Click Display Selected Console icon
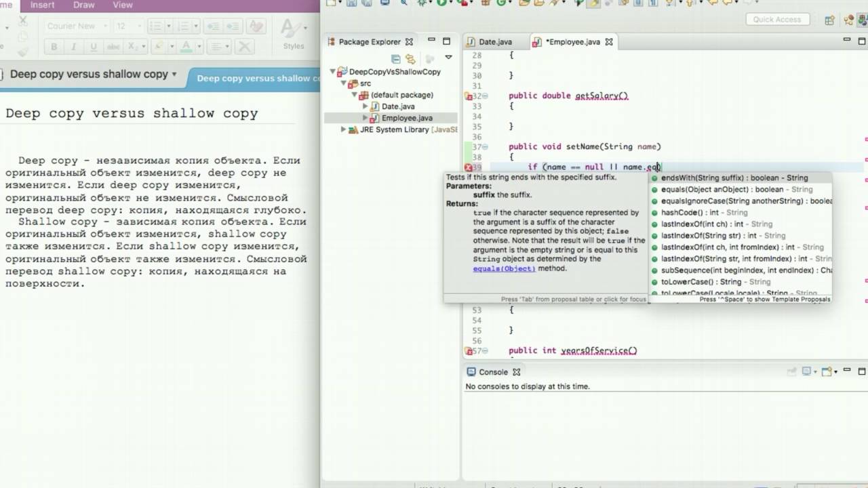The image size is (868, 488). (807, 371)
